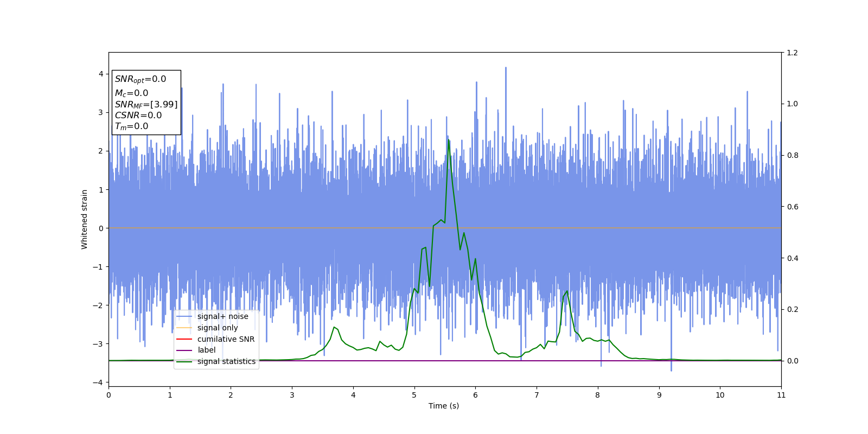Click the left-axis tick label −3

(98, 344)
